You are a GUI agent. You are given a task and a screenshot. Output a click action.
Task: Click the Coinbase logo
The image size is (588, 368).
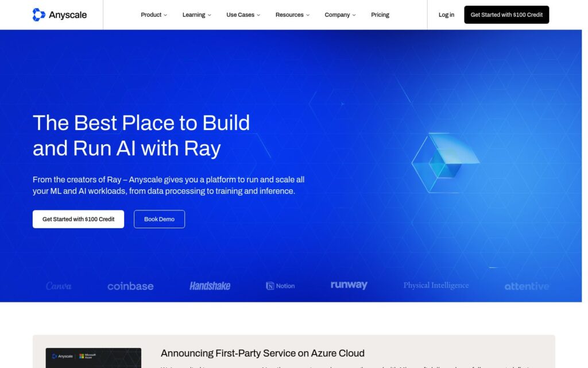coord(130,286)
